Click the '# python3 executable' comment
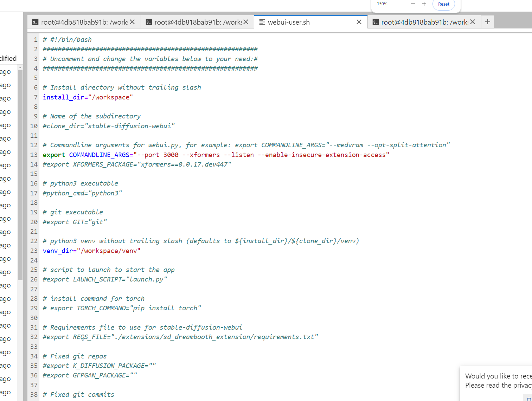532x401 pixels. [x=81, y=183]
